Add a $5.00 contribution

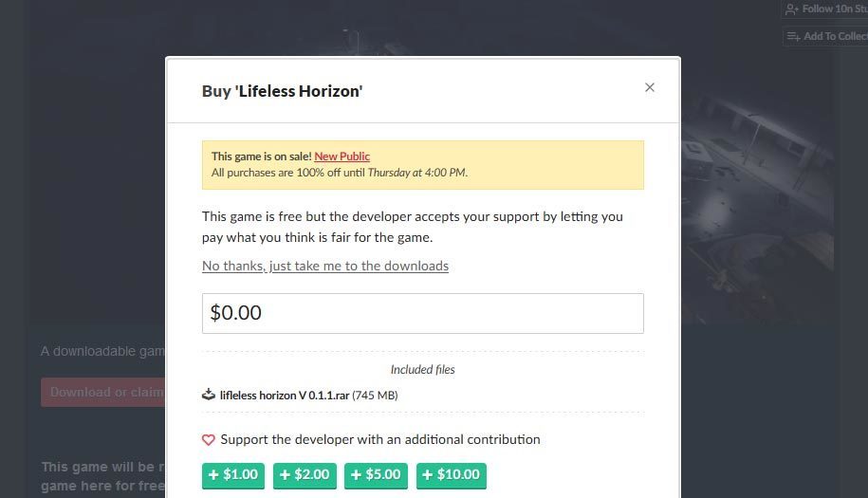[x=376, y=475]
